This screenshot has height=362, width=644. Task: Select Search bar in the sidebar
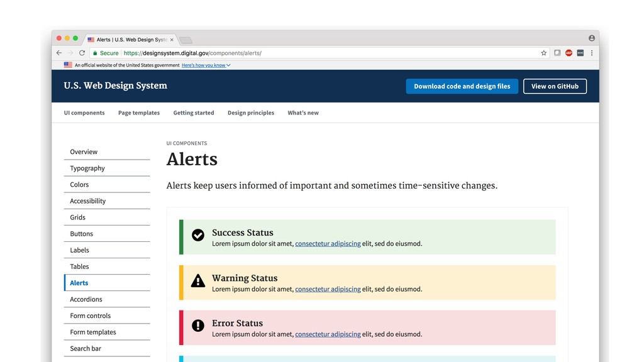click(x=107, y=349)
